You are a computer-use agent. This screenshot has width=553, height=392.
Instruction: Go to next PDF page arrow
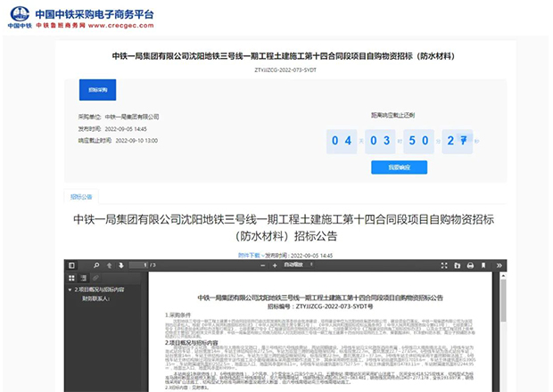[x=121, y=265]
